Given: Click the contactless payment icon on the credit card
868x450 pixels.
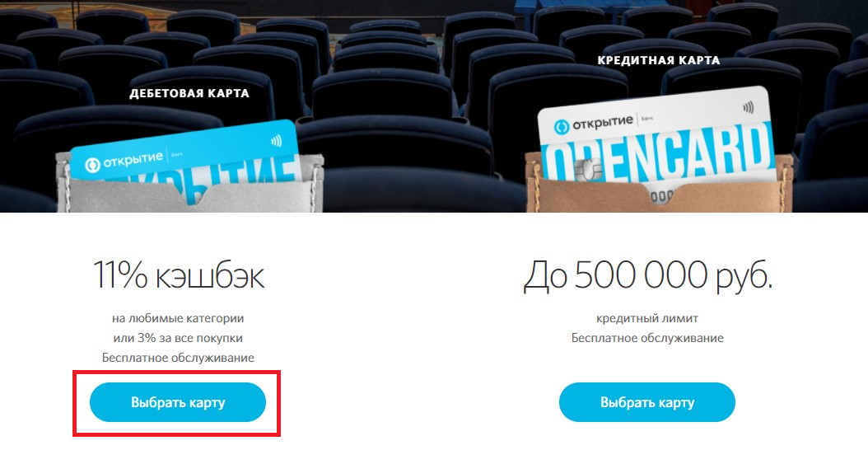Looking at the screenshot, I should click(749, 107).
